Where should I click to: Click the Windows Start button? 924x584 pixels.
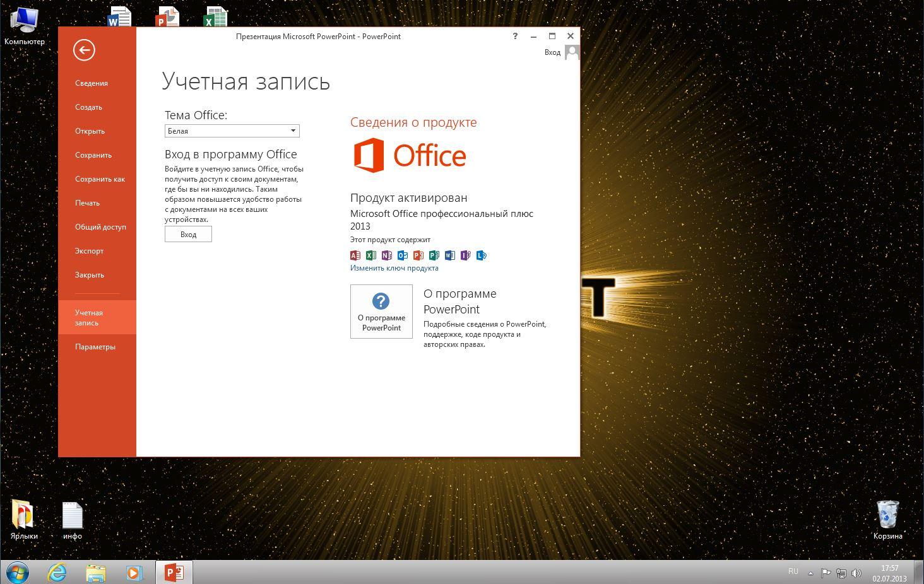tap(17, 573)
